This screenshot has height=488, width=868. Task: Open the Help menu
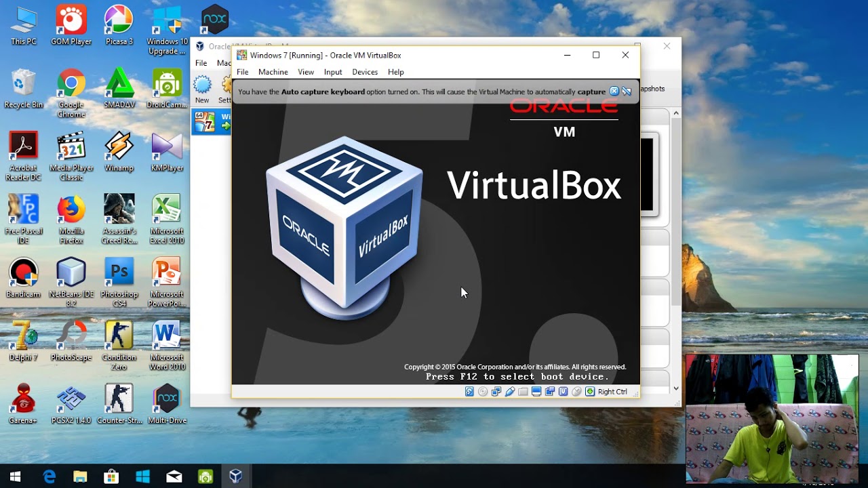tap(396, 72)
